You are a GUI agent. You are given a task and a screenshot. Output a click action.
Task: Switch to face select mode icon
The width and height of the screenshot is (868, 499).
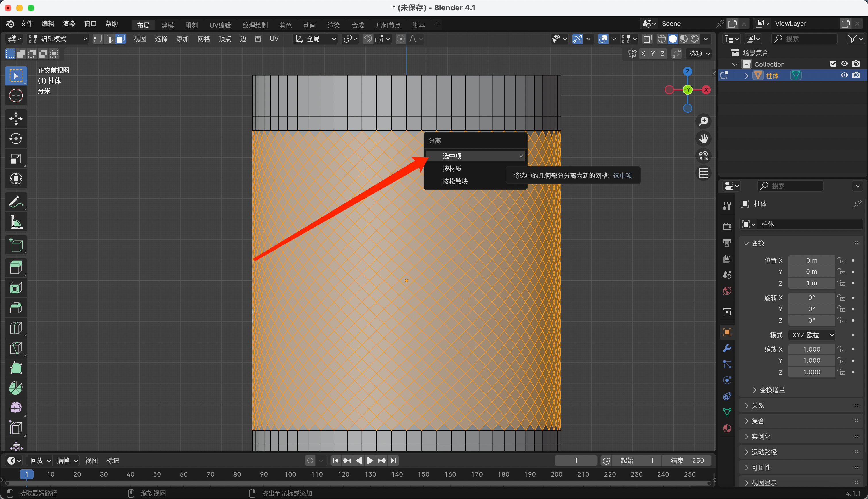[120, 39]
